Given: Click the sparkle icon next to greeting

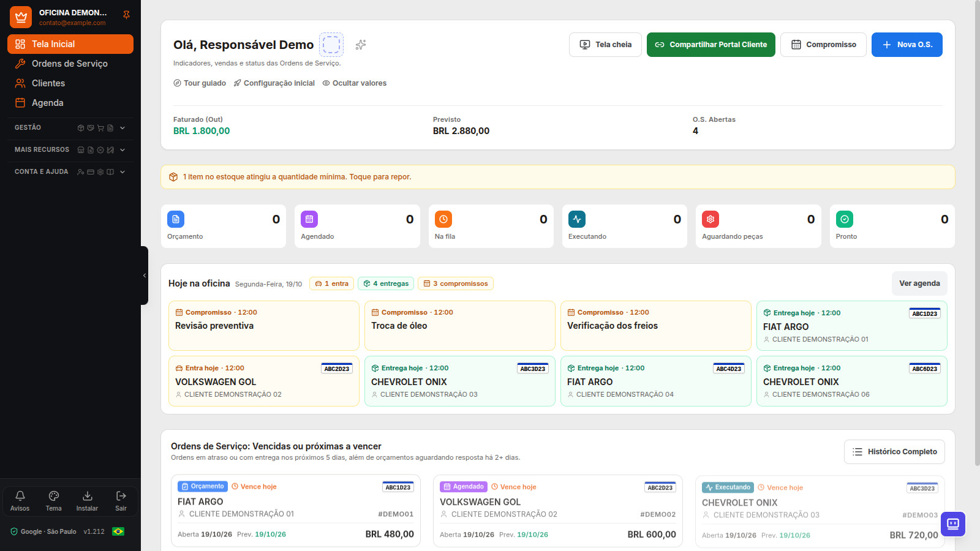Looking at the screenshot, I should click(x=361, y=45).
